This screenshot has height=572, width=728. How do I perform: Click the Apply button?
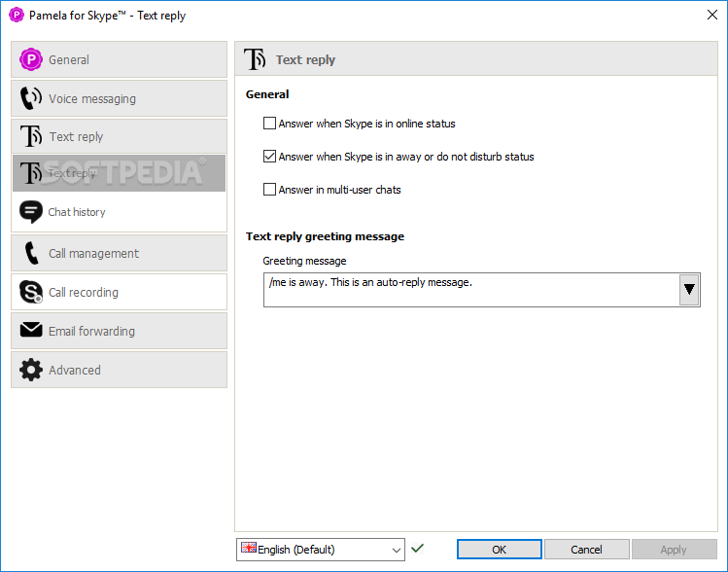click(x=674, y=550)
